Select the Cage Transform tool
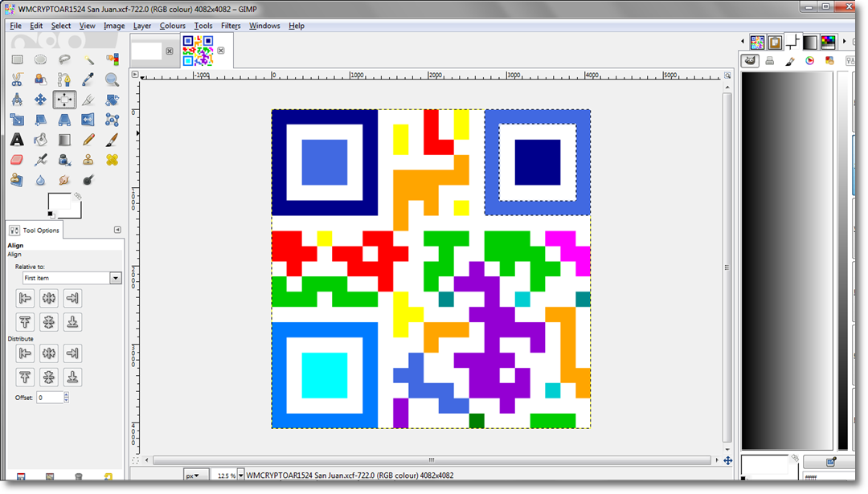The width and height of the screenshot is (868, 494). 112,120
